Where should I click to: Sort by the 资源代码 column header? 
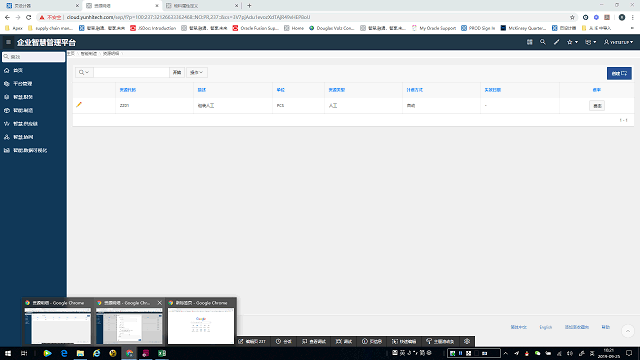[128, 90]
